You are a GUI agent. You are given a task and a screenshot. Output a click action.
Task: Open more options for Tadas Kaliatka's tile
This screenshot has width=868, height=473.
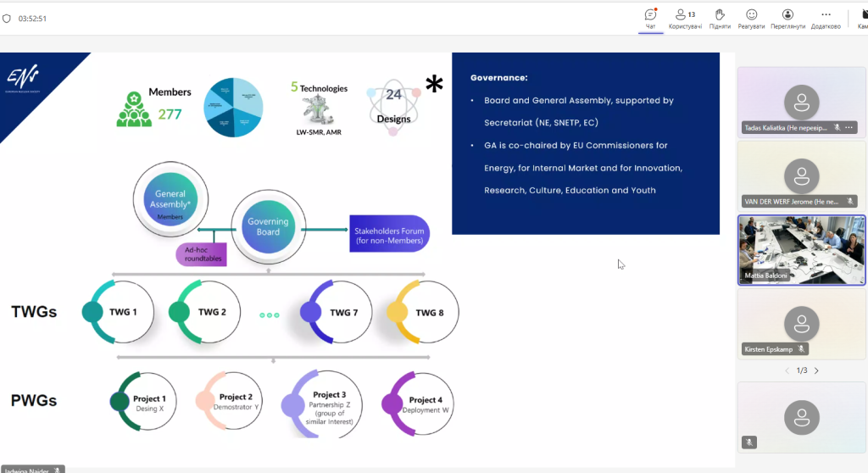(849, 127)
